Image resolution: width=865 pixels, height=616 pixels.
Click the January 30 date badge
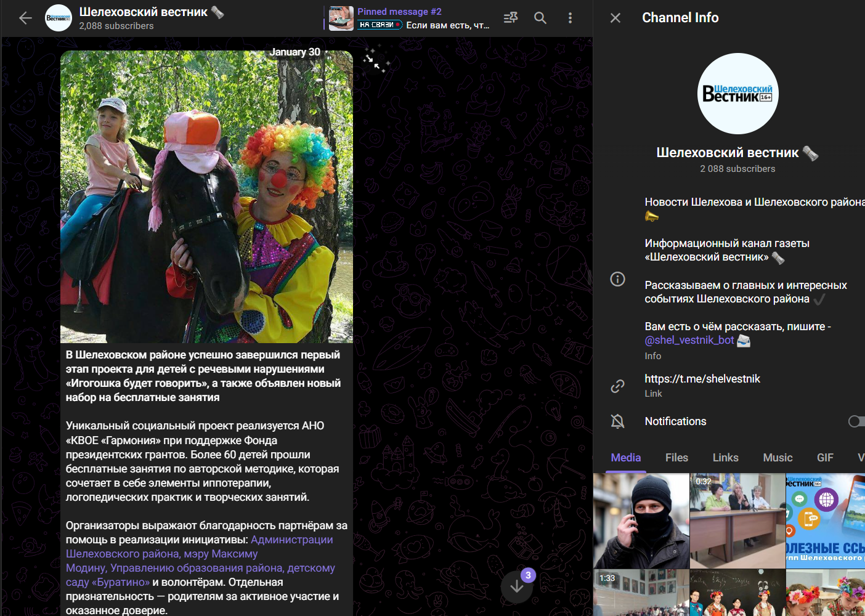point(294,52)
